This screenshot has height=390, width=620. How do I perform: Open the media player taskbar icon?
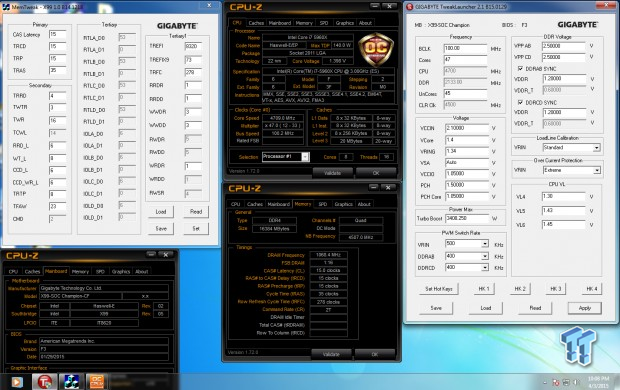[x=17, y=382]
